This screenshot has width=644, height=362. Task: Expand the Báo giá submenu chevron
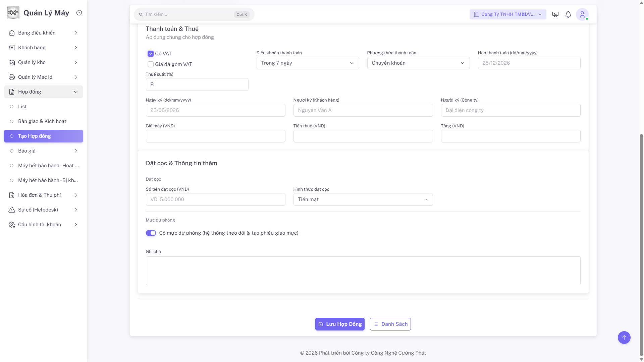point(76,151)
